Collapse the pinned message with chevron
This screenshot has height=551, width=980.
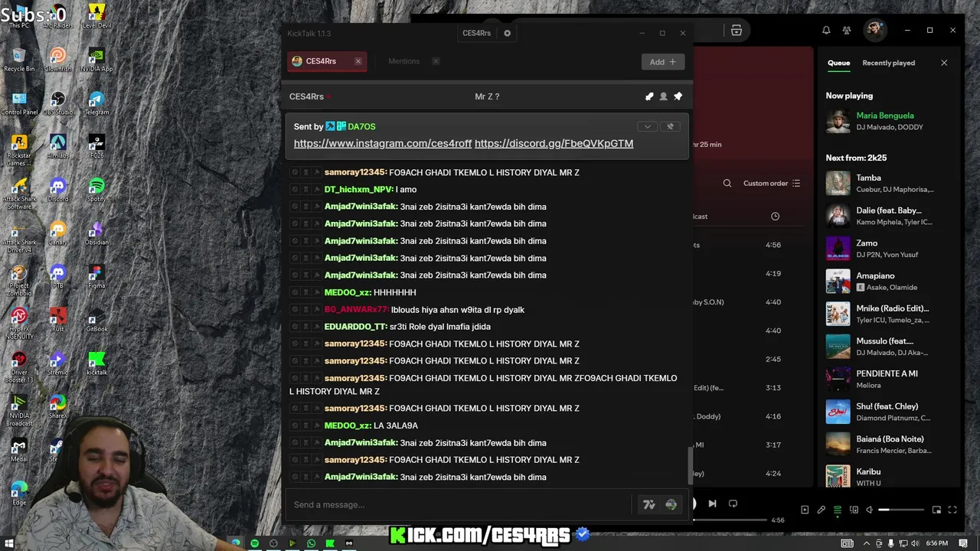pyautogui.click(x=648, y=126)
